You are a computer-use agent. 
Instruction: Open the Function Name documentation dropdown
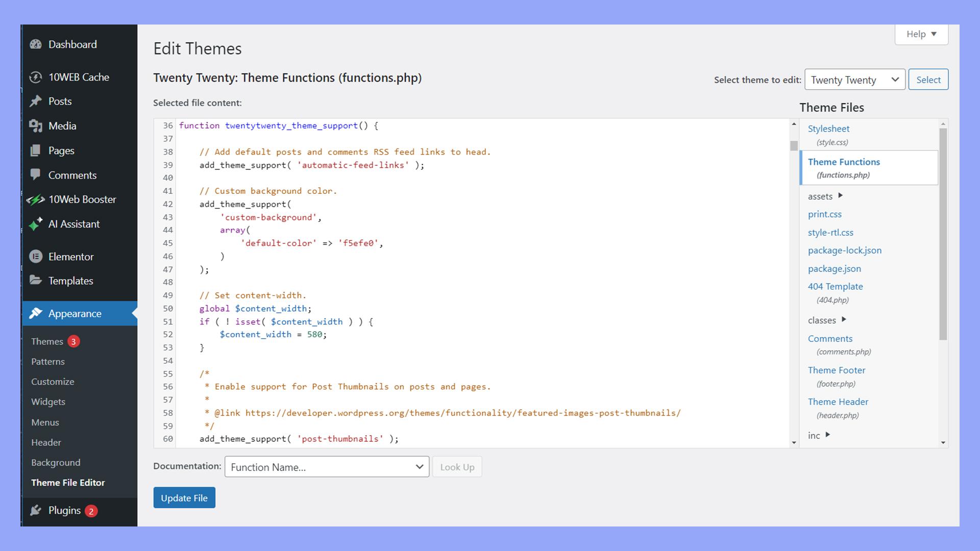(327, 467)
